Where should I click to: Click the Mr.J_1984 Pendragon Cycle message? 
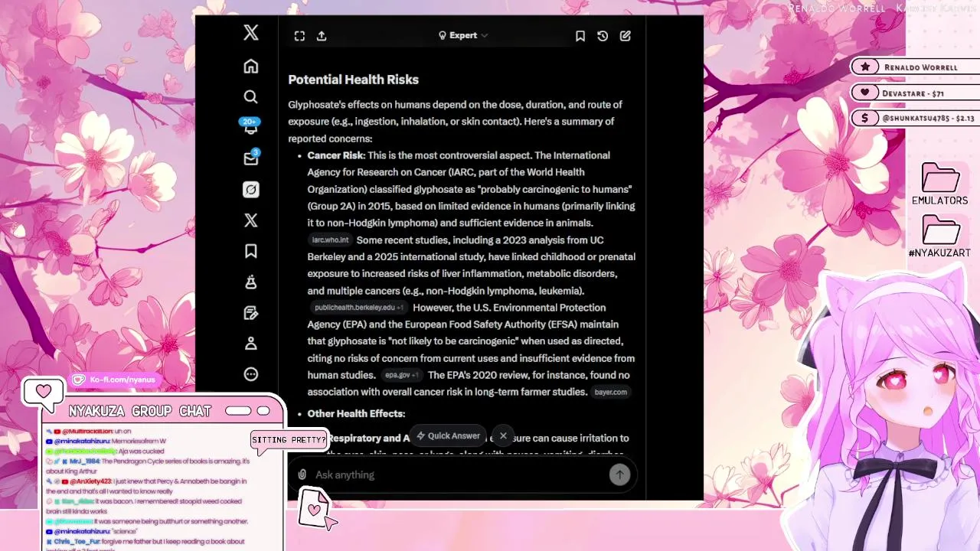pos(147,466)
